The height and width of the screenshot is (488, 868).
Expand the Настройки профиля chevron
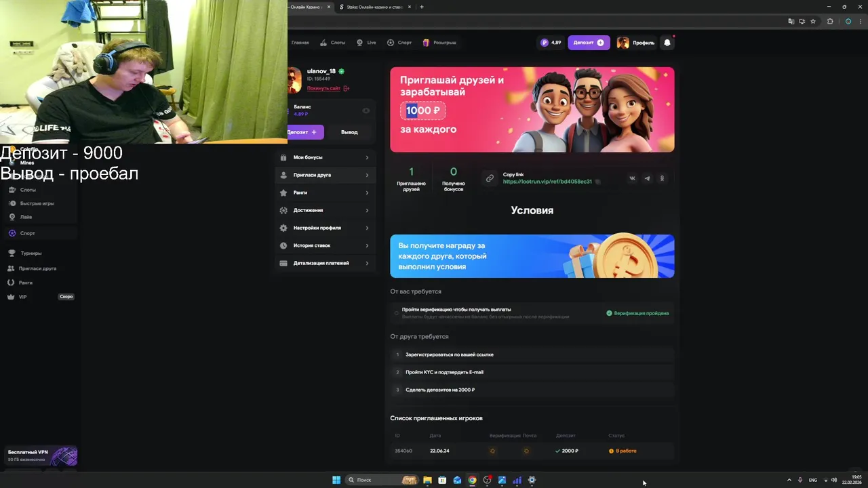coord(367,228)
